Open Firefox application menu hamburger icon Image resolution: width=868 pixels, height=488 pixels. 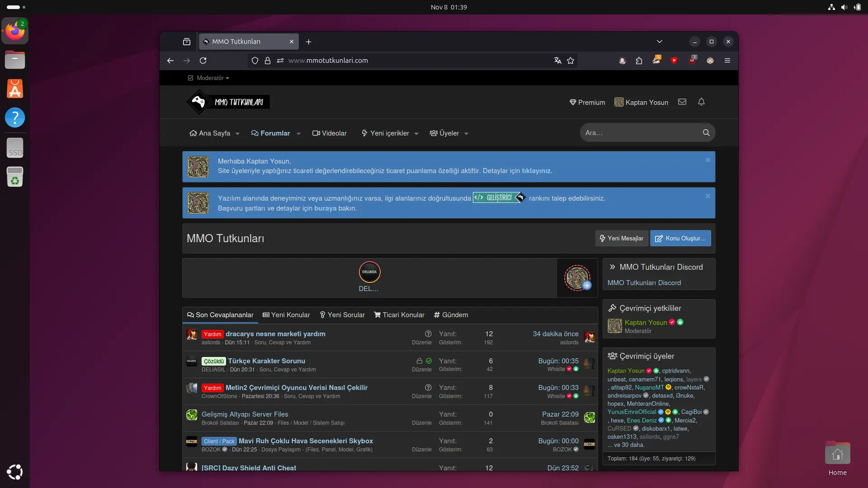coord(727,60)
